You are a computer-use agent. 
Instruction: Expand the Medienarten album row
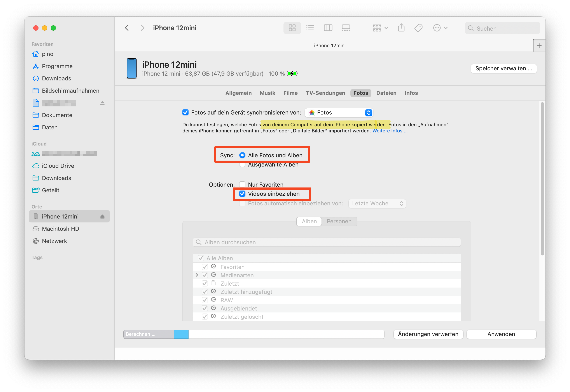point(197,275)
